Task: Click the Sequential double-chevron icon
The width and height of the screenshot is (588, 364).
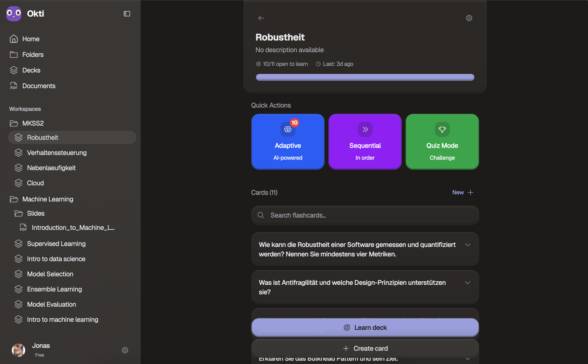Action: coord(365,129)
